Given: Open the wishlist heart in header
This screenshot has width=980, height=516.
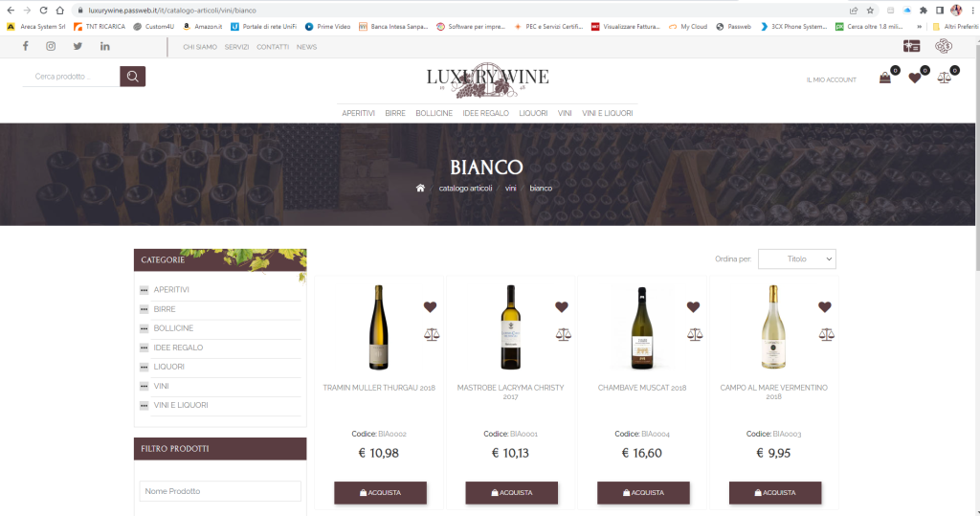Looking at the screenshot, I should (914, 78).
